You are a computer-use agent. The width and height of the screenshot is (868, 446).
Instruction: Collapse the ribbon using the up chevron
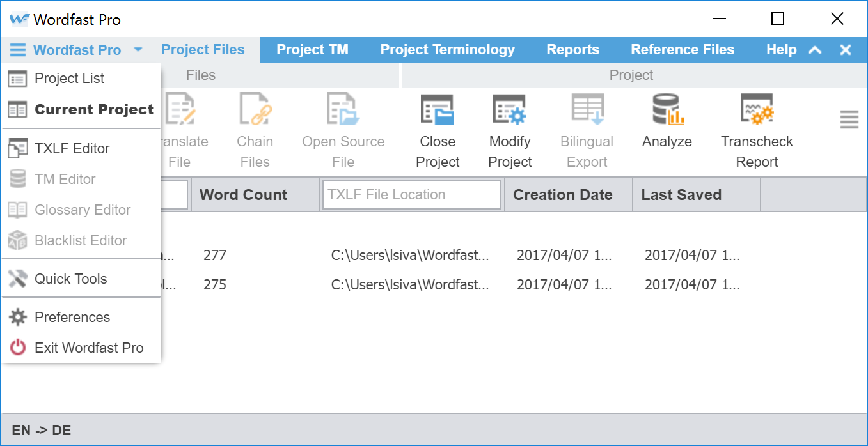point(815,50)
